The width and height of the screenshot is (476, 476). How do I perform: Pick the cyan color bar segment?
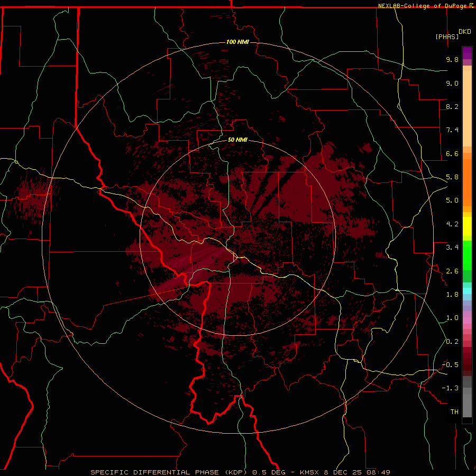(467, 291)
